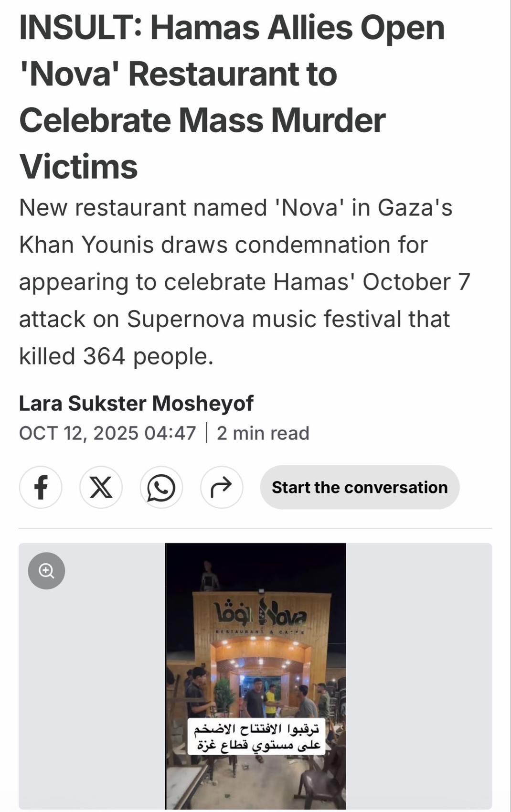This screenshot has height=812, width=511.
Task: Click the 2 min read label
Action: 263,433
